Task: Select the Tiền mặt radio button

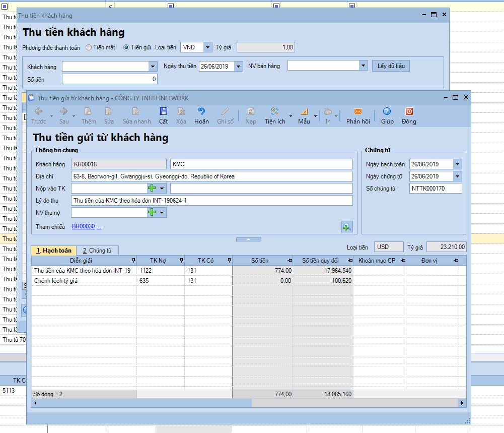Action: (89, 47)
